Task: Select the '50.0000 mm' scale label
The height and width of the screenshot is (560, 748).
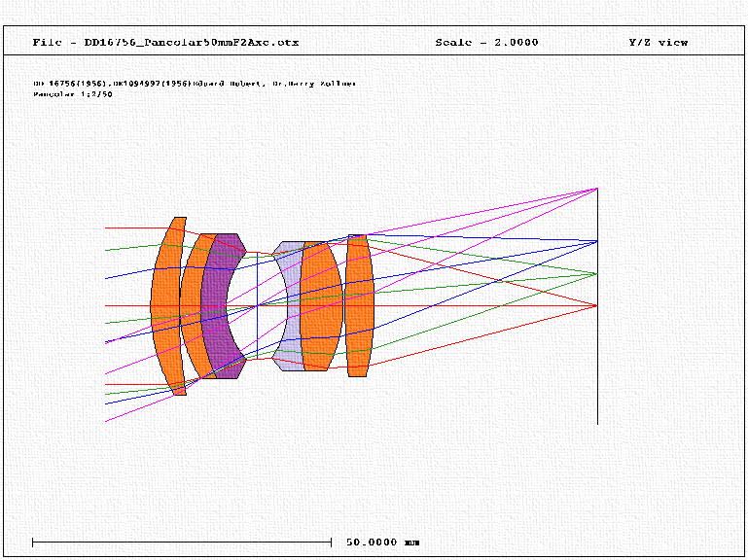Action: tap(383, 542)
